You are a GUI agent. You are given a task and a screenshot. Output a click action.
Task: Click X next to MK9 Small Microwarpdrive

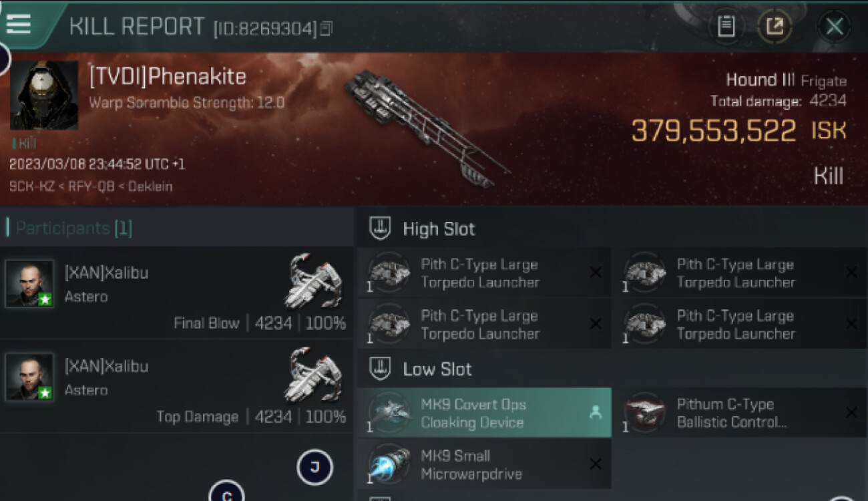tap(596, 464)
